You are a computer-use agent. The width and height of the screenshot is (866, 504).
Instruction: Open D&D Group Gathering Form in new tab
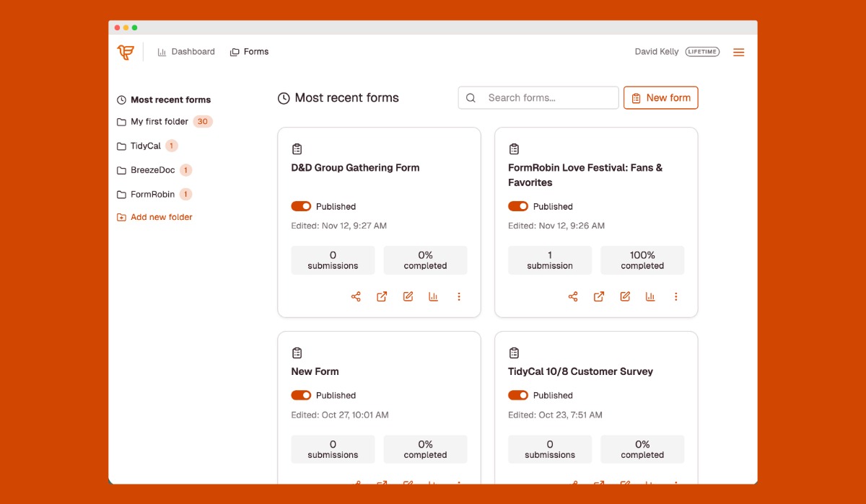point(382,296)
